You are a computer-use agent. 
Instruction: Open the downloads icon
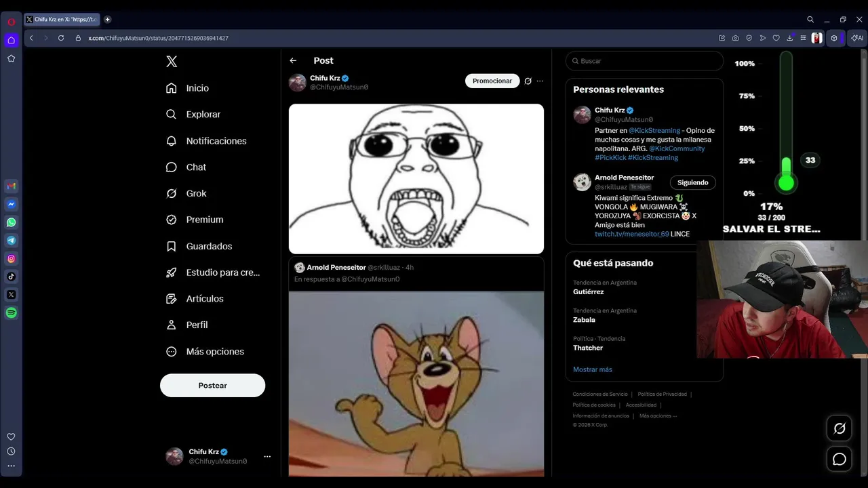pyautogui.click(x=790, y=38)
